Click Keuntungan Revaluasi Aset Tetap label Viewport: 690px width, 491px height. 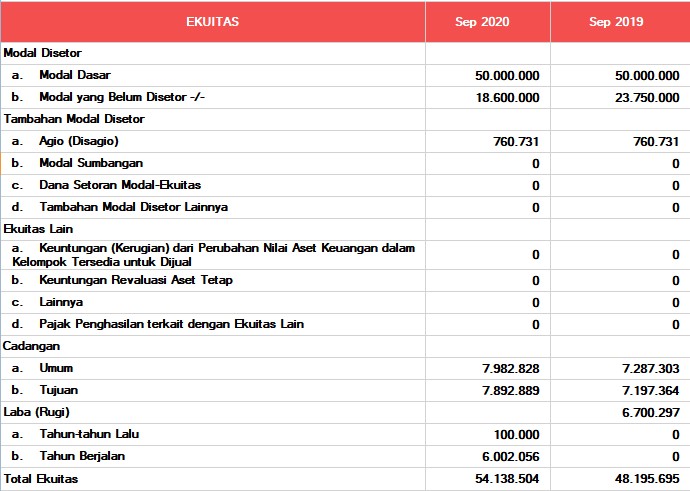pyautogui.click(x=136, y=280)
